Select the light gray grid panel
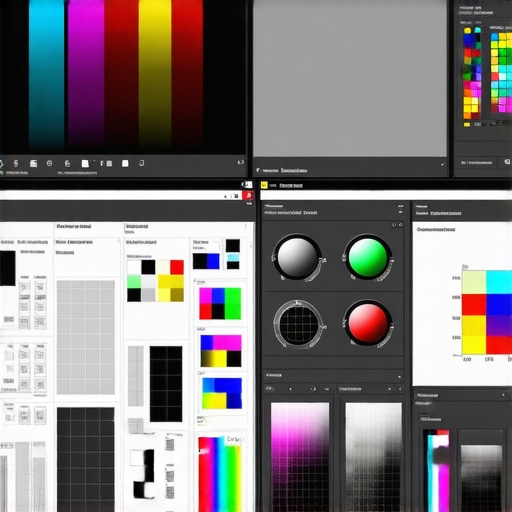This screenshot has width=512, height=512. tap(86, 337)
